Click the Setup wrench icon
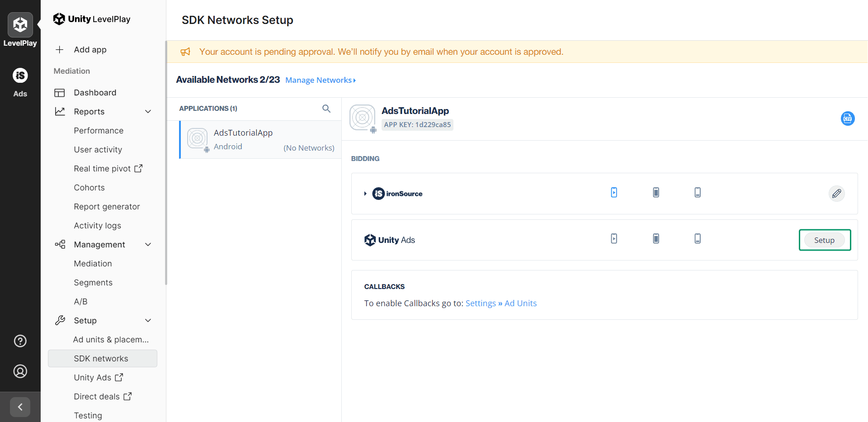The height and width of the screenshot is (422, 868). point(60,320)
